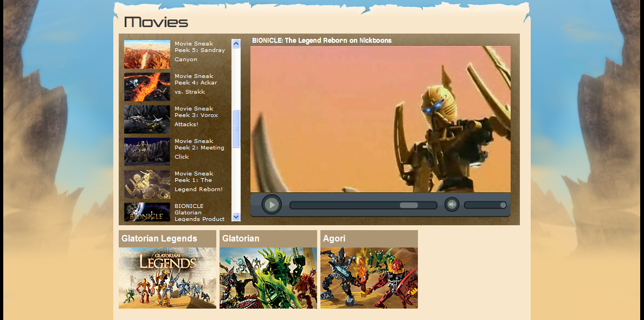Click the video seek bar handle
The width and height of the screenshot is (644, 320).
(409, 205)
